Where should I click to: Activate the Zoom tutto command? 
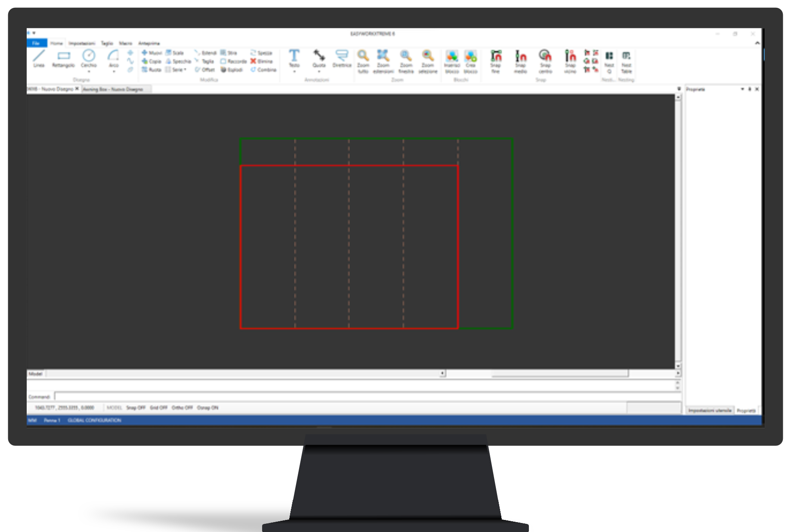pyautogui.click(x=363, y=59)
